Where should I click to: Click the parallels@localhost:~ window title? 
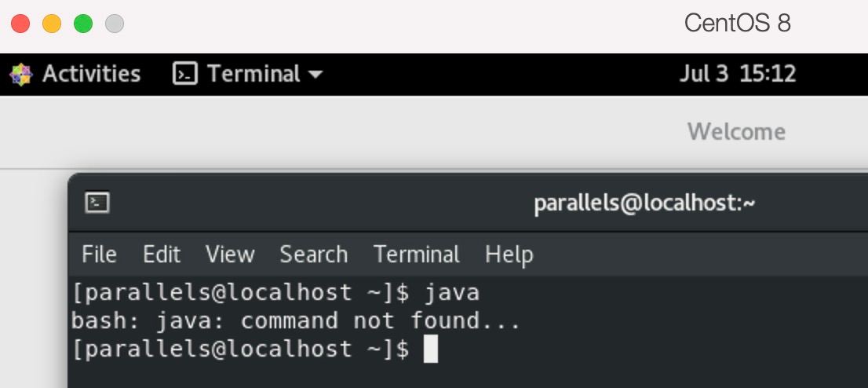644,204
